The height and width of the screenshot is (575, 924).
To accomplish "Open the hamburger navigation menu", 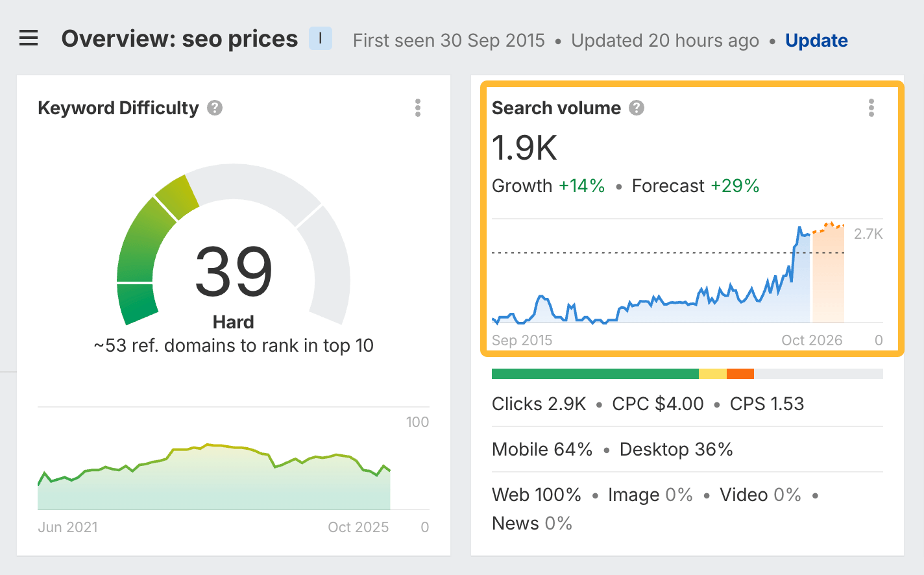I will click(x=28, y=38).
